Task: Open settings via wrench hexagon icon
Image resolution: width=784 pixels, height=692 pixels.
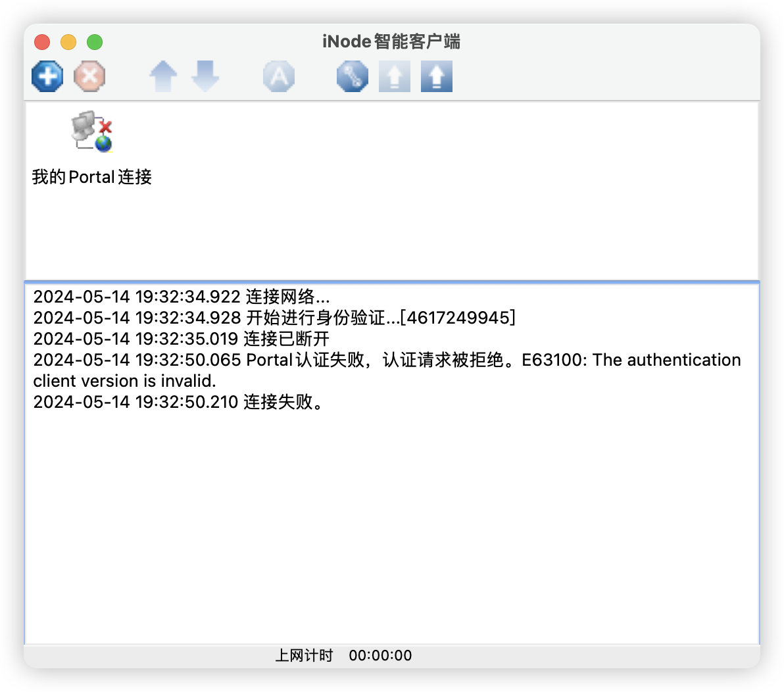Action: [353, 76]
